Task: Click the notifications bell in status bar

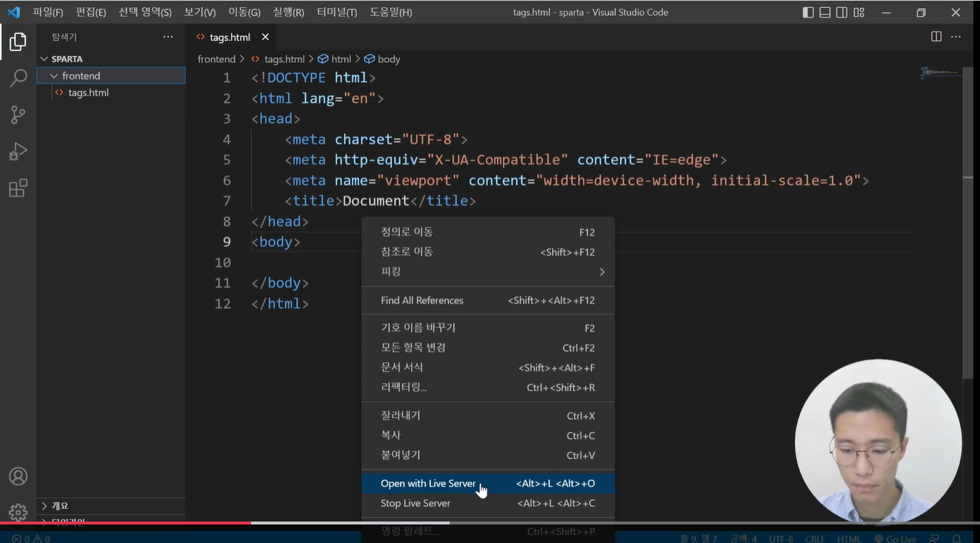Action: pyautogui.click(x=956, y=539)
